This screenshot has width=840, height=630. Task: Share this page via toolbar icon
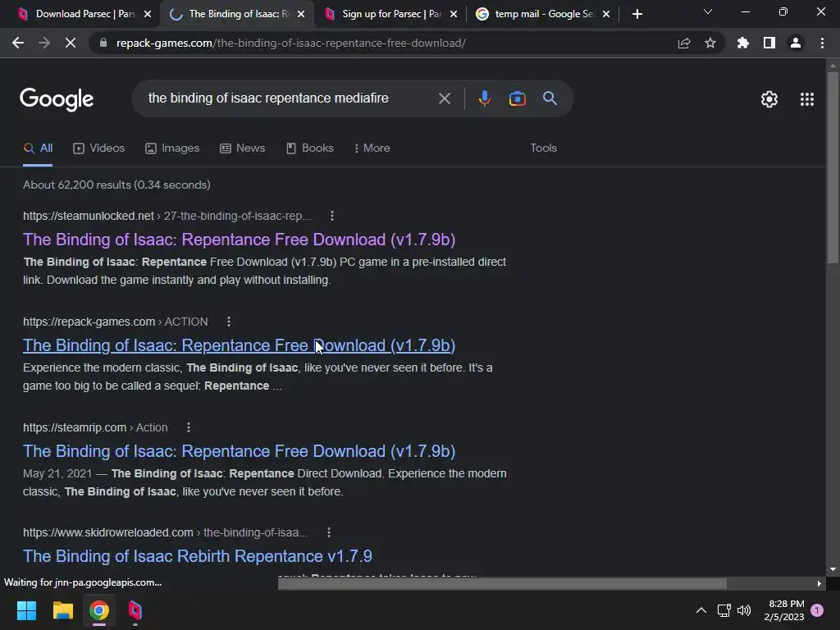[x=684, y=43]
